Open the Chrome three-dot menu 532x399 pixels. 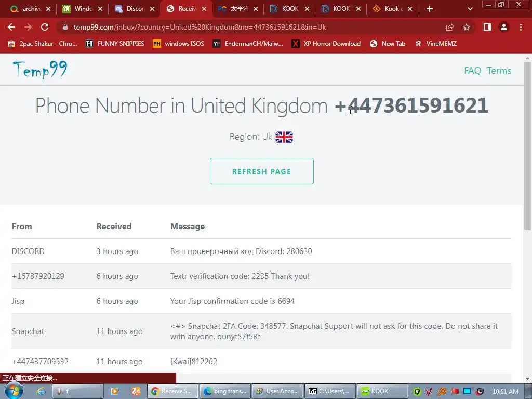521,27
